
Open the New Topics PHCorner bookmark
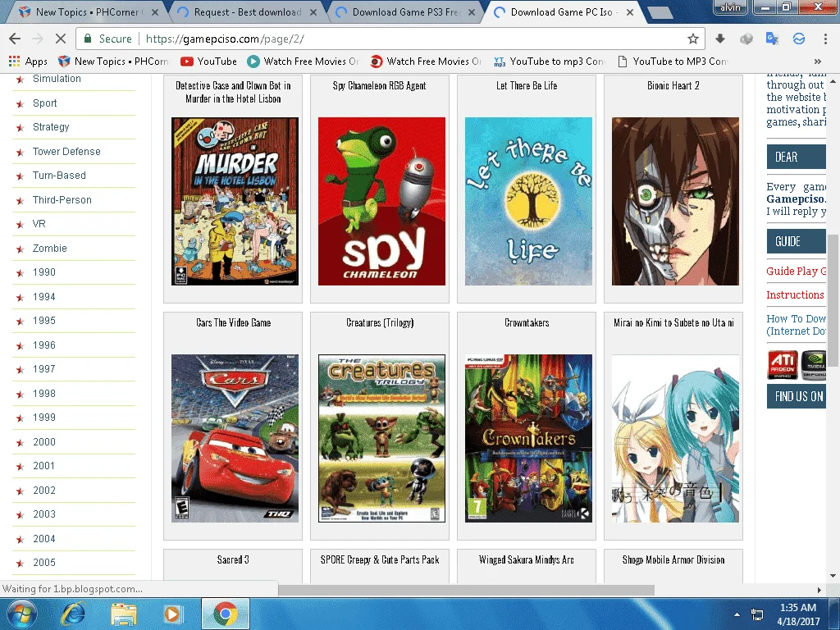pos(113,62)
